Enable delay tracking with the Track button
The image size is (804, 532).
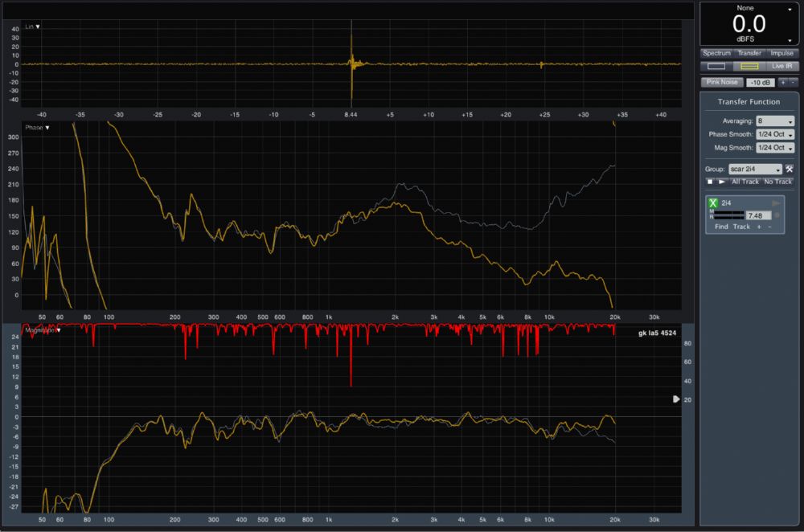pos(741,227)
